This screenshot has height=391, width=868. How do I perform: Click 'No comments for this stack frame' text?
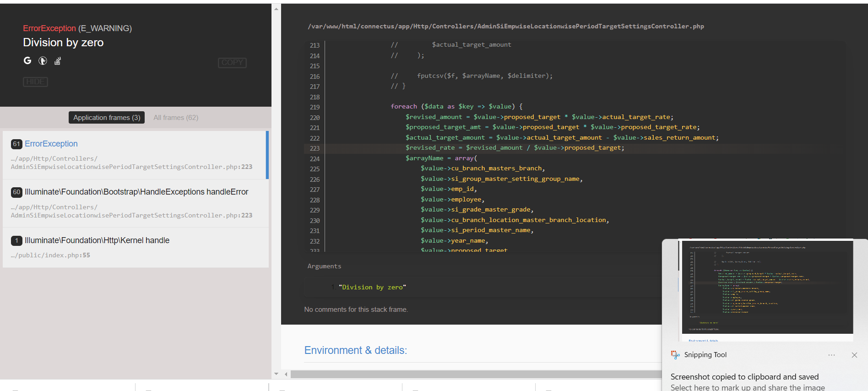[x=356, y=310]
